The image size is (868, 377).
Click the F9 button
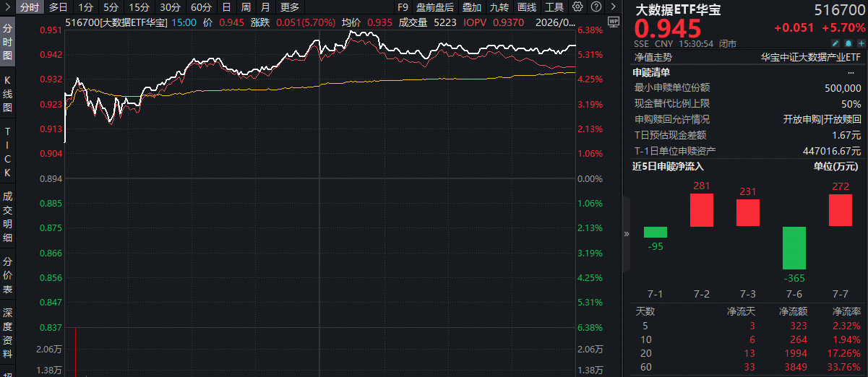tap(403, 7)
